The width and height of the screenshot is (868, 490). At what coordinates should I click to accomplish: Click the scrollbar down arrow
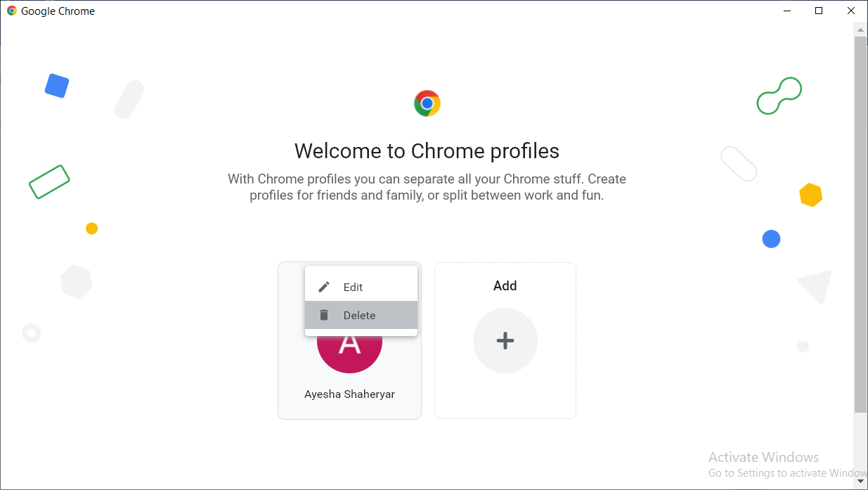click(860, 482)
